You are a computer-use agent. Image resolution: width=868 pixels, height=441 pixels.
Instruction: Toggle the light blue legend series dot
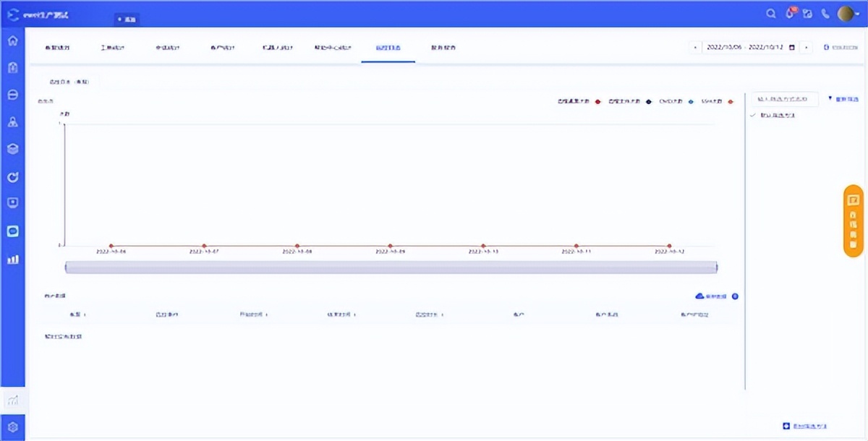tap(691, 102)
